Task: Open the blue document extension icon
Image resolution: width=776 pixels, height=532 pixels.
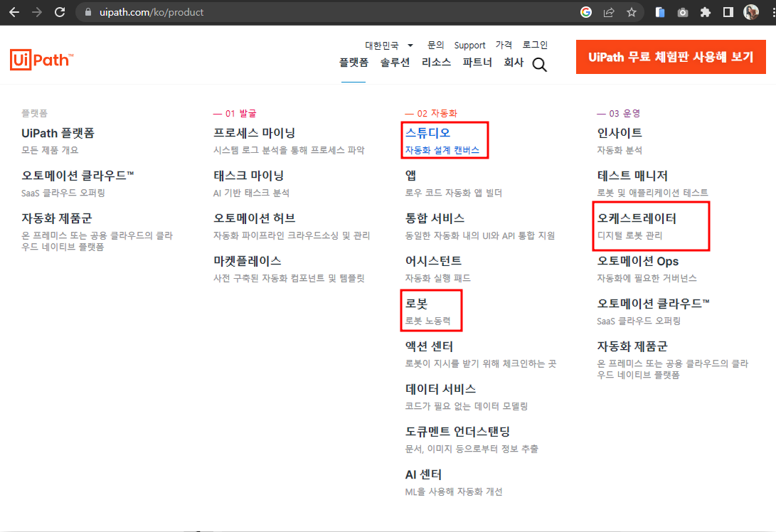Action: click(x=659, y=12)
